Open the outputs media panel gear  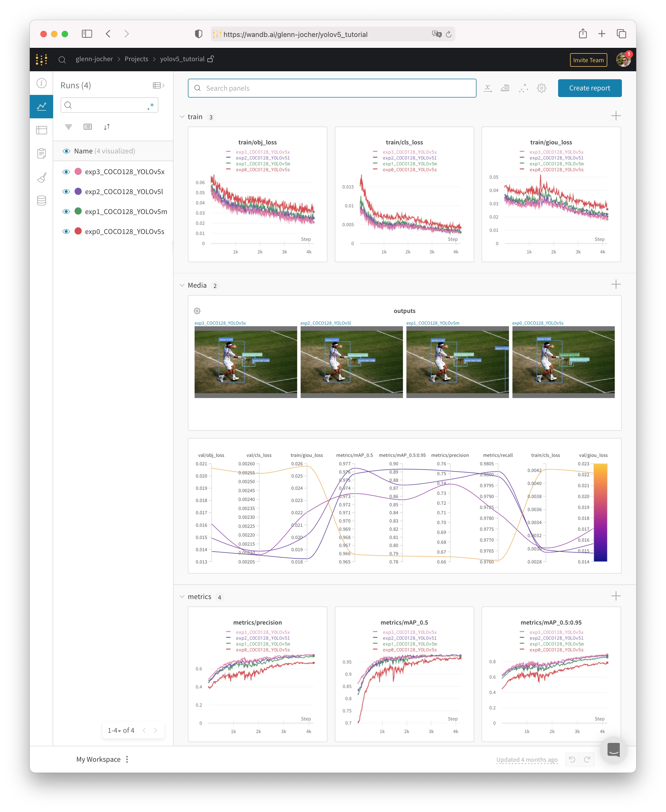(197, 311)
